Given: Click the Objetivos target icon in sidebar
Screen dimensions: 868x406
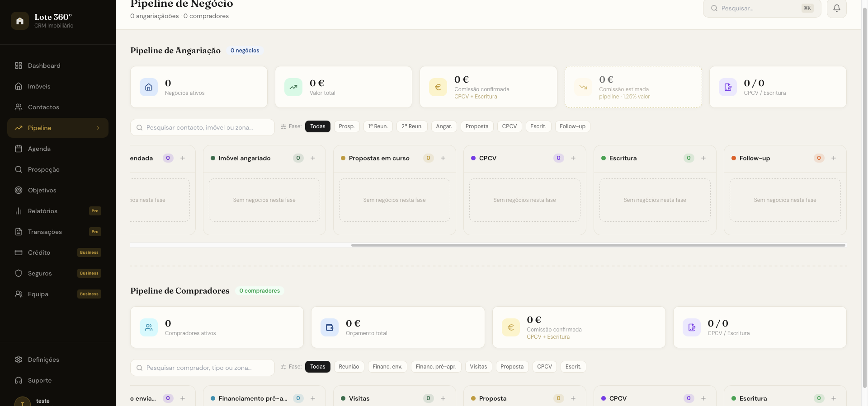Looking at the screenshot, I should 19,190.
